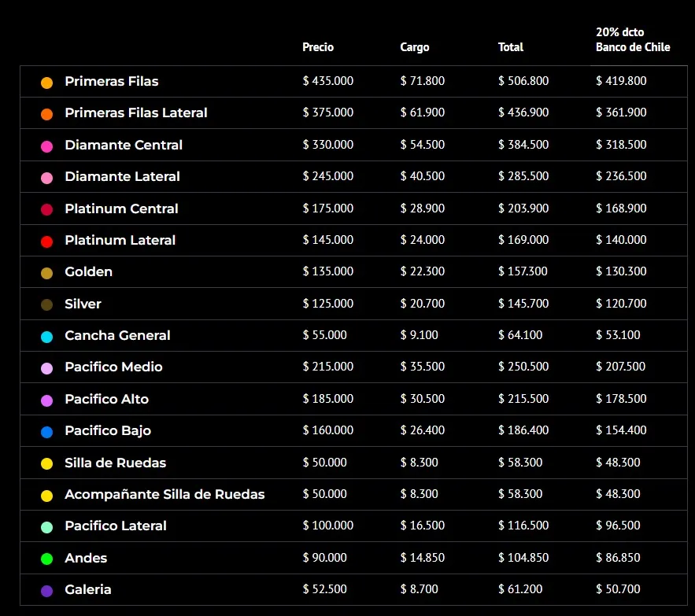Click the orange dot beside Primeras Filas
Screen dimensions: 695x616
pyautogui.click(x=46, y=83)
